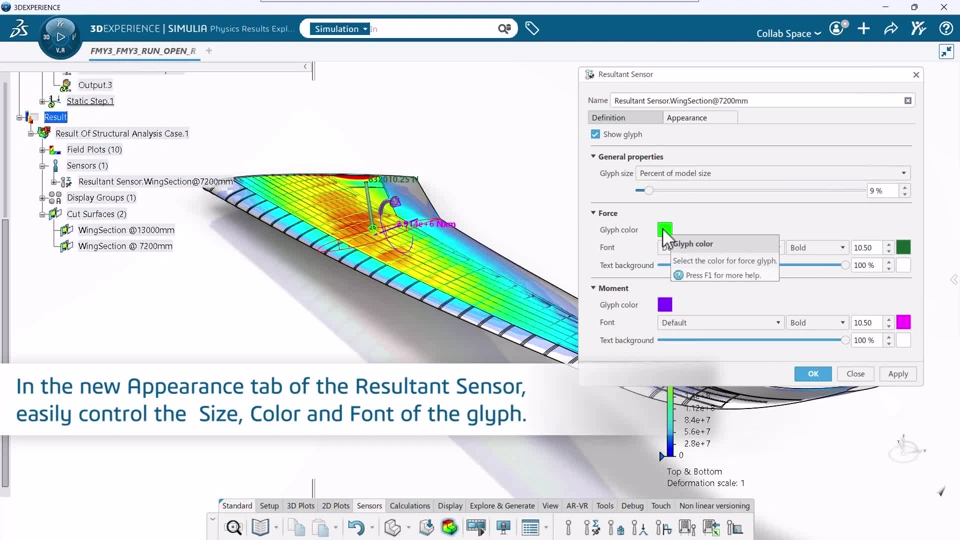Click the add plus icon in top bar
The width and height of the screenshot is (960, 540).
pos(864,29)
